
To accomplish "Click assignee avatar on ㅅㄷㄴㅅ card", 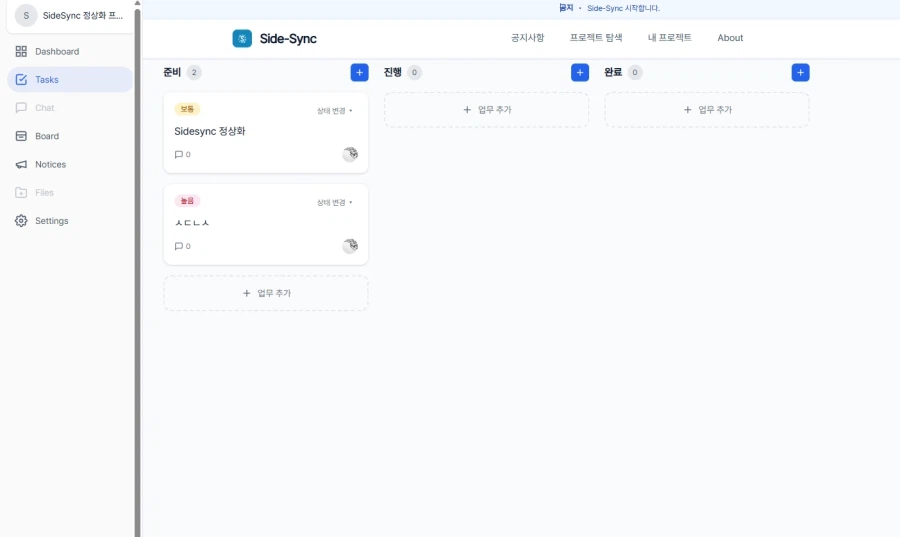I will click(350, 246).
